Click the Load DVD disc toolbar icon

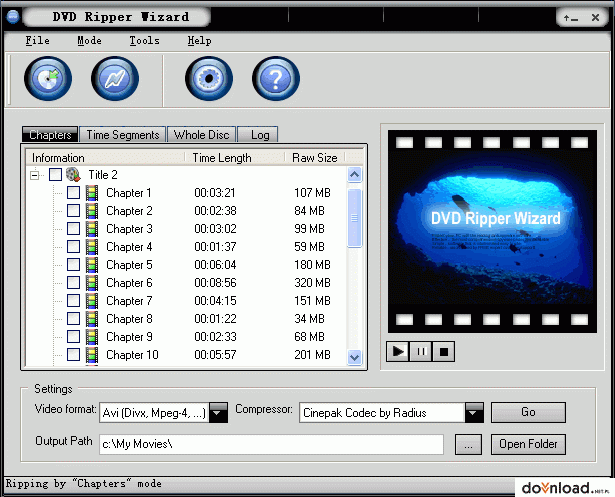[48, 78]
